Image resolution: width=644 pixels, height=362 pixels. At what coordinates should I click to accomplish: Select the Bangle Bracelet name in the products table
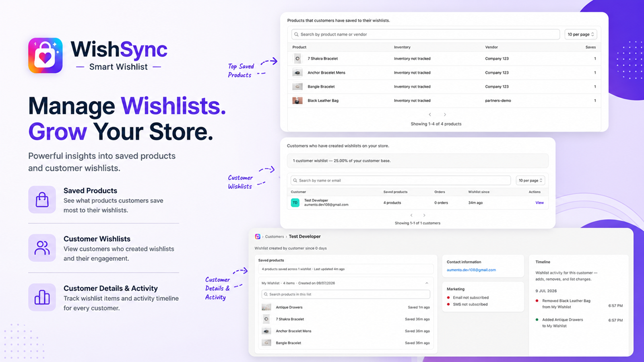coord(321,87)
